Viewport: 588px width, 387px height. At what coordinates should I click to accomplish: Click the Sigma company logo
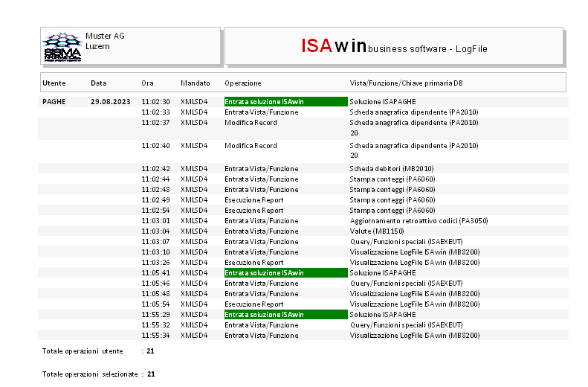pyautogui.click(x=62, y=47)
